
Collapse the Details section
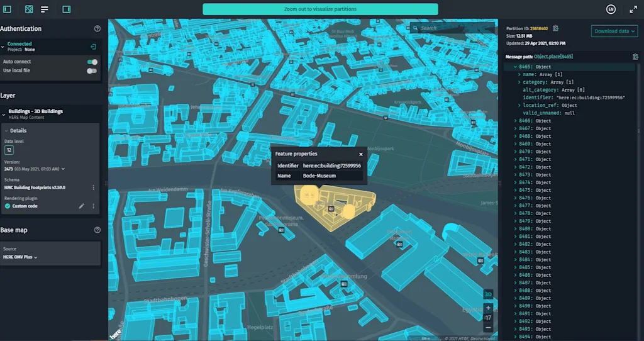6,131
